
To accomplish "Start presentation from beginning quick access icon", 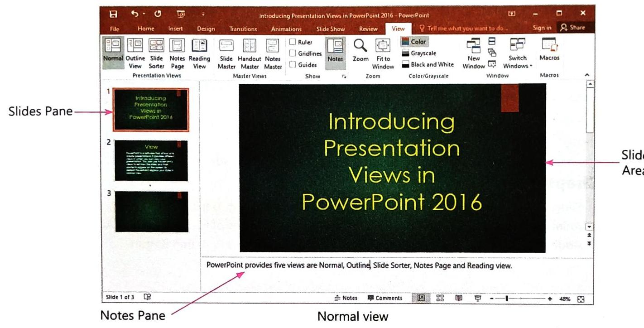I will tap(182, 14).
